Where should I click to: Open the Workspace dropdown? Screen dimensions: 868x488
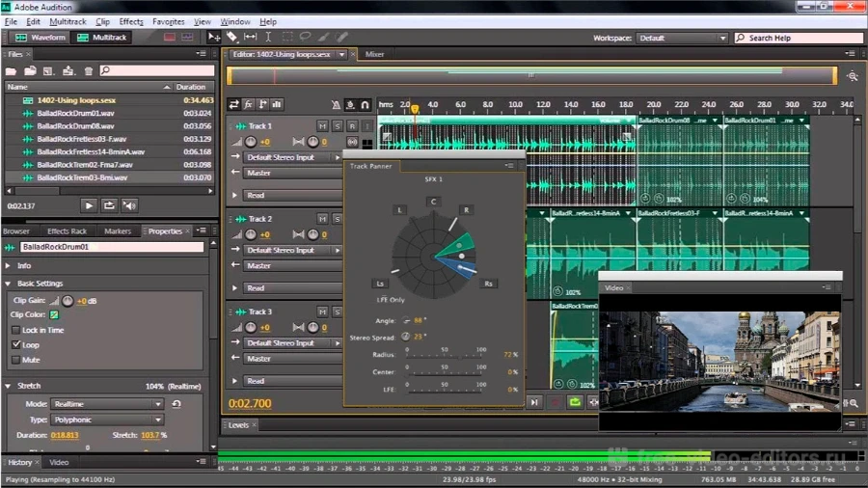point(682,38)
